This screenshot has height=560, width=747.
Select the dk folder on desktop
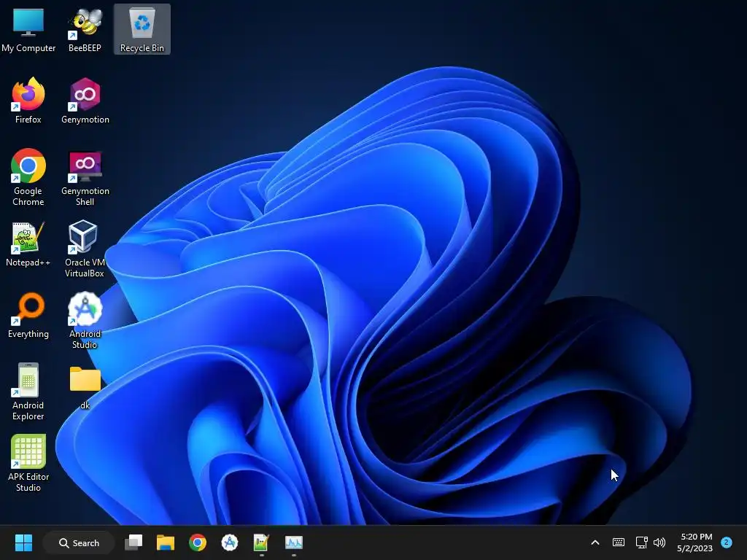point(85,386)
